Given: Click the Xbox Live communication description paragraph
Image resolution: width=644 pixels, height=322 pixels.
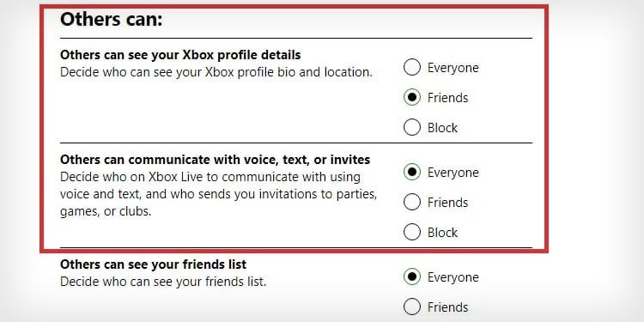Looking at the screenshot, I should [218, 194].
